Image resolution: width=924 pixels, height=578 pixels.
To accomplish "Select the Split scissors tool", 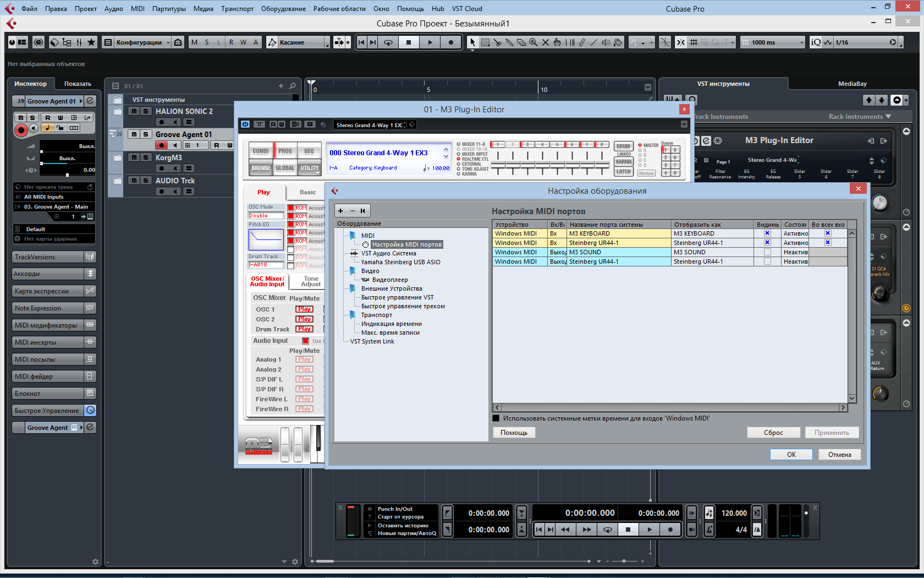I will click(x=497, y=42).
